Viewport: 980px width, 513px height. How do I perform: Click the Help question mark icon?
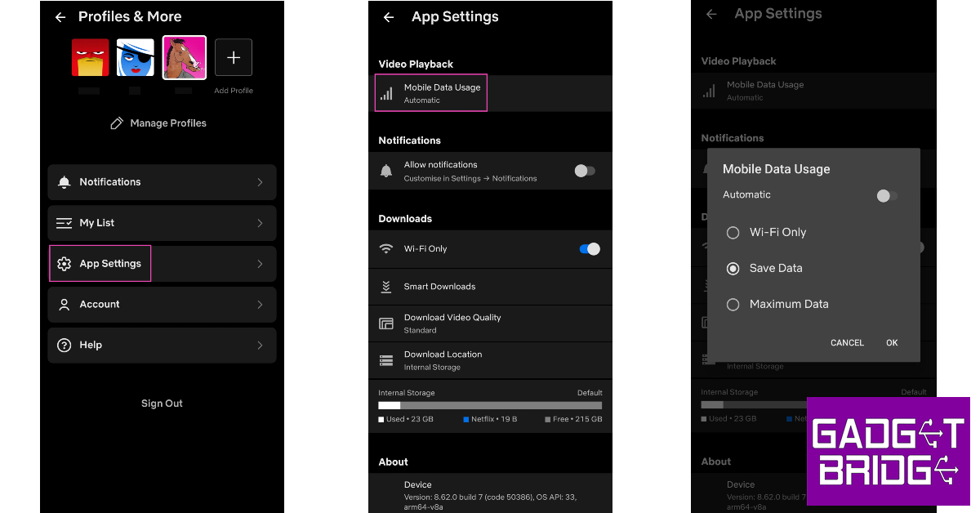click(x=65, y=346)
